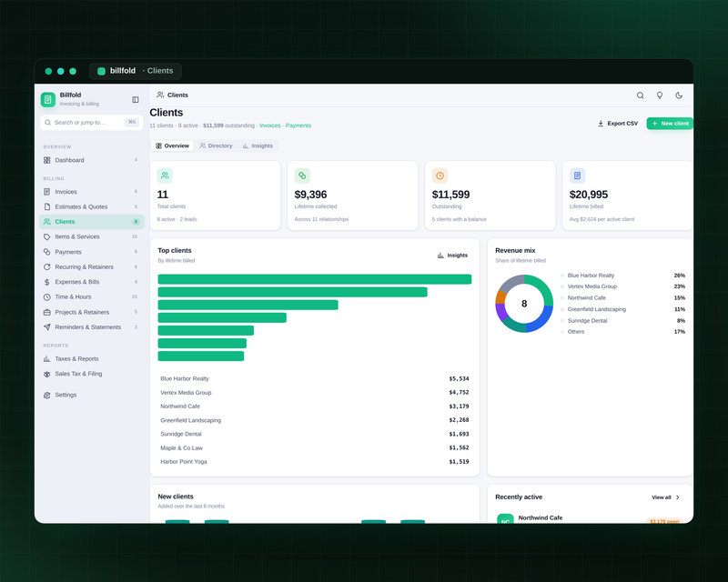Click the Time & Hours clock icon
728x582 pixels.
(47, 297)
